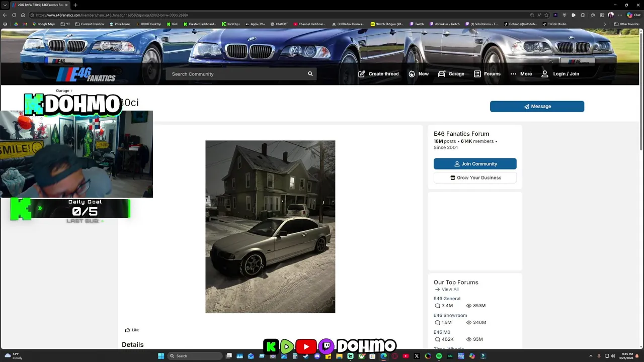Click the search magnifier icon in Search Community

point(310,74)
